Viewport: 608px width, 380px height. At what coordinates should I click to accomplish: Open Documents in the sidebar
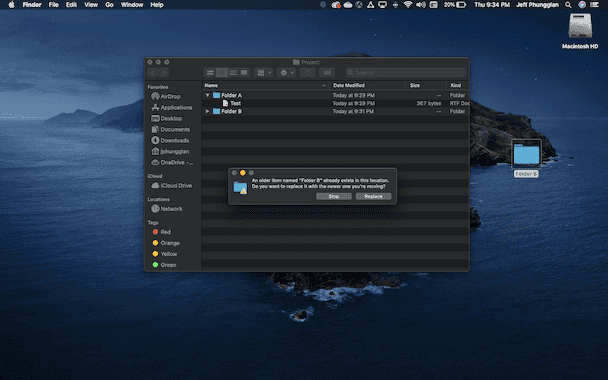[171, 130]
